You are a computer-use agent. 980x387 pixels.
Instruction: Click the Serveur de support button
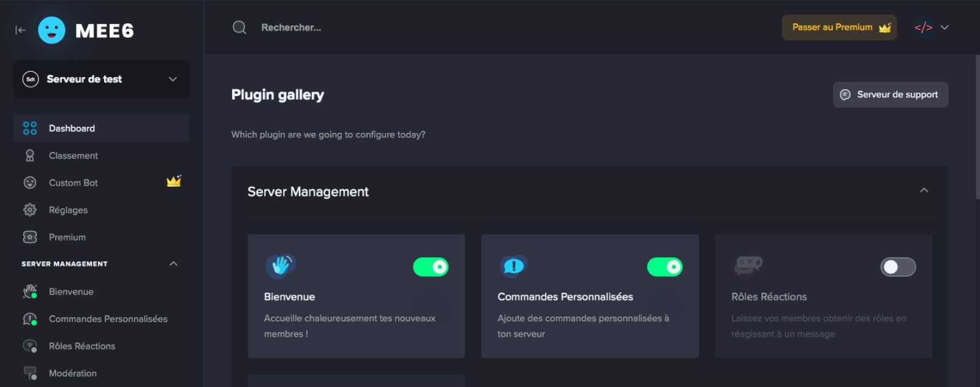point(891,94)
